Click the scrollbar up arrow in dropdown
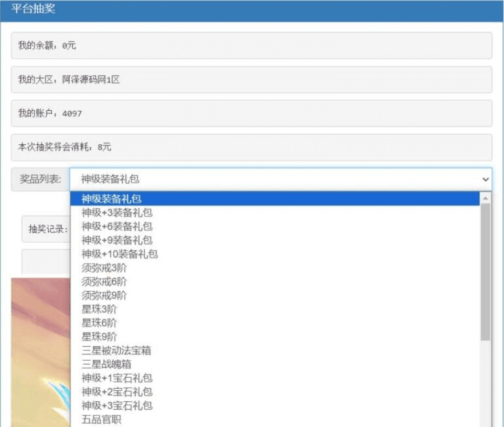This screenshot has height=427, width=504. (486, 199)
